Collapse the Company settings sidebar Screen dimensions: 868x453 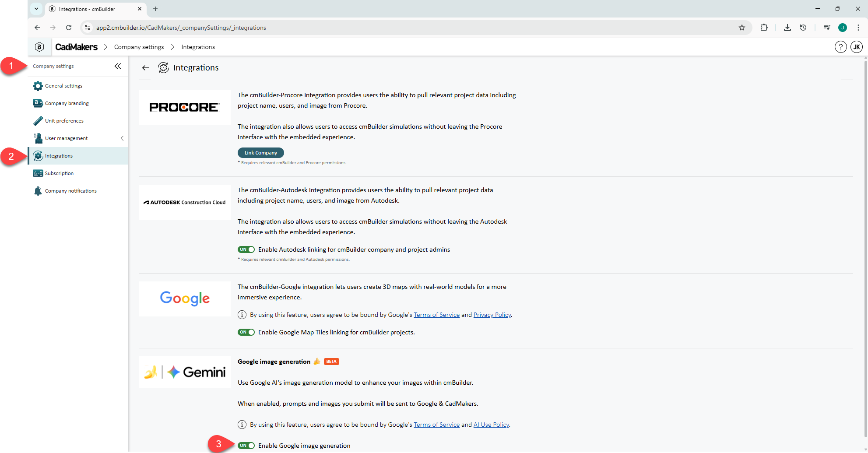pos(118,66)
